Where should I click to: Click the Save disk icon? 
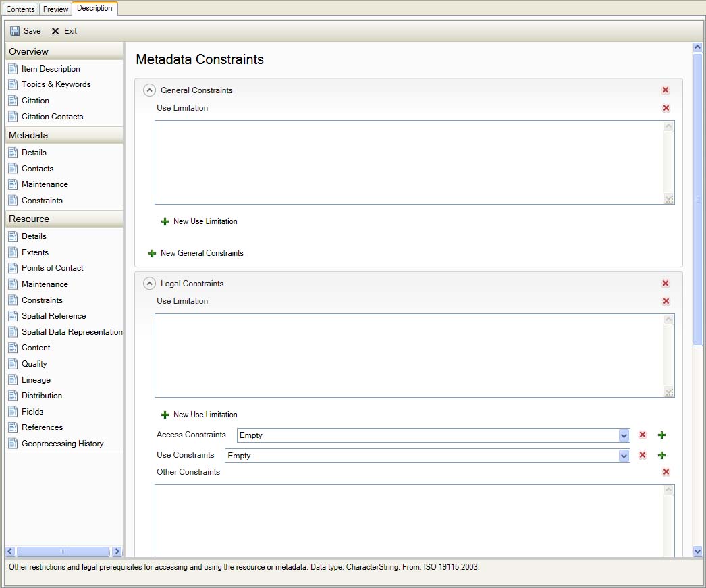coord(15,31)
